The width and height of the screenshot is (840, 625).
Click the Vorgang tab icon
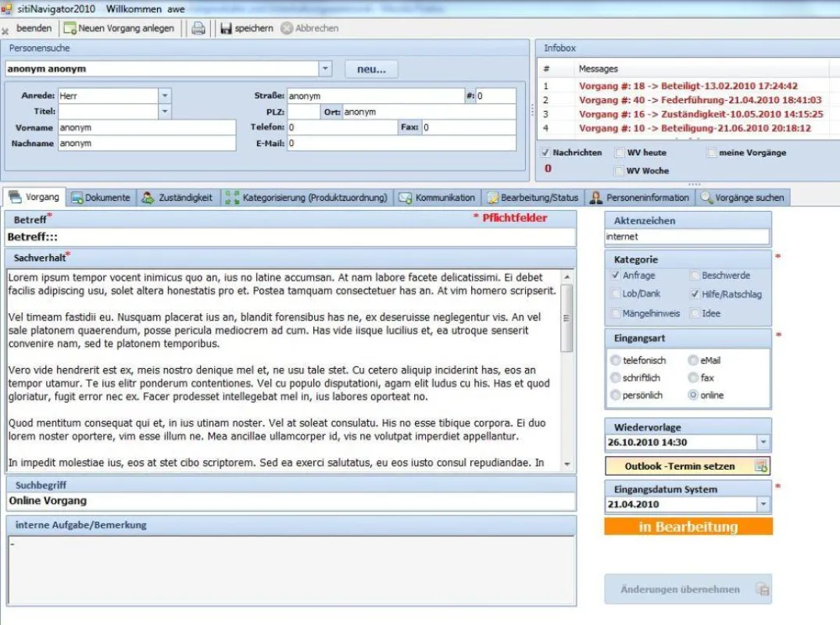tap(15, 197)
